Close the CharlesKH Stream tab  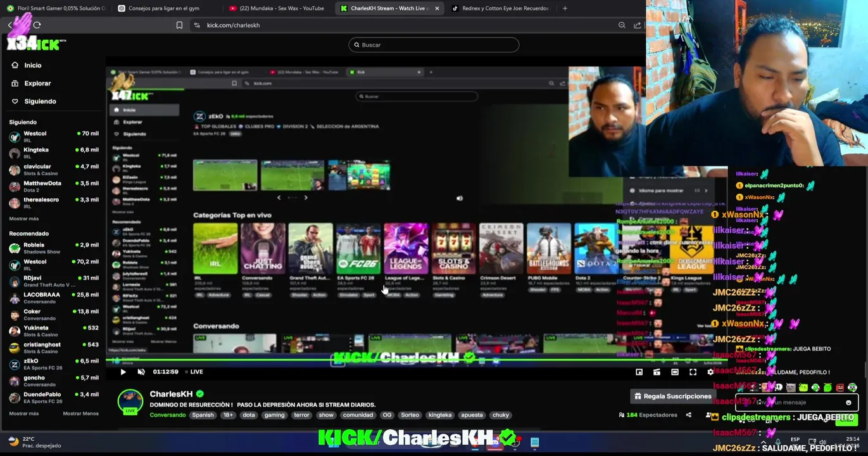[x=437, y=8]
